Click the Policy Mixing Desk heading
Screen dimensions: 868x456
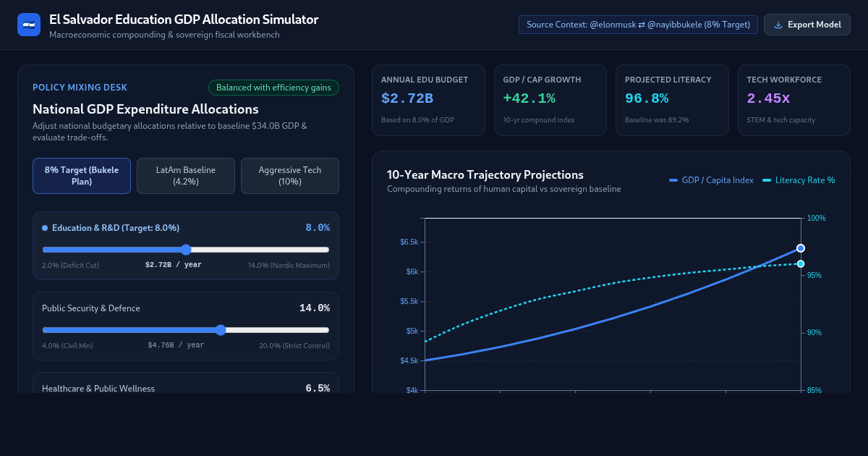(x=80, y=88)
